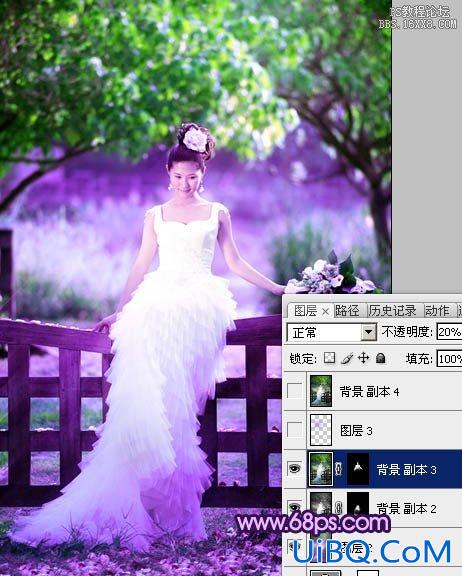This screenshot has height=576, width=462.
Task: Toggle lock all padlock icon
Action: click(381, 358)
